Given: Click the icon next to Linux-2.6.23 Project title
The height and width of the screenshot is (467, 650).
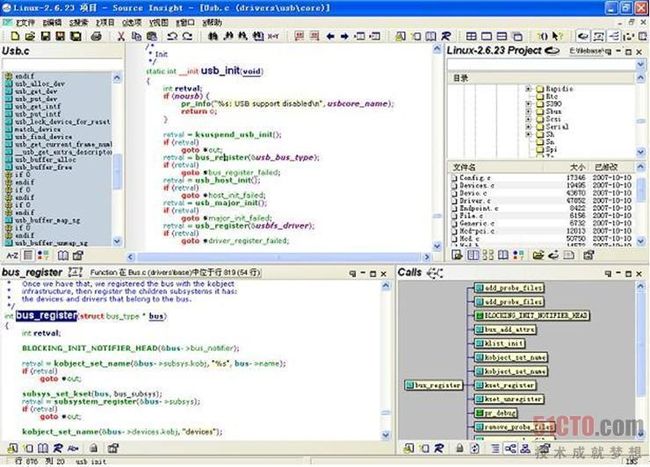Looking at the screenshot, I should pos(552,51).
